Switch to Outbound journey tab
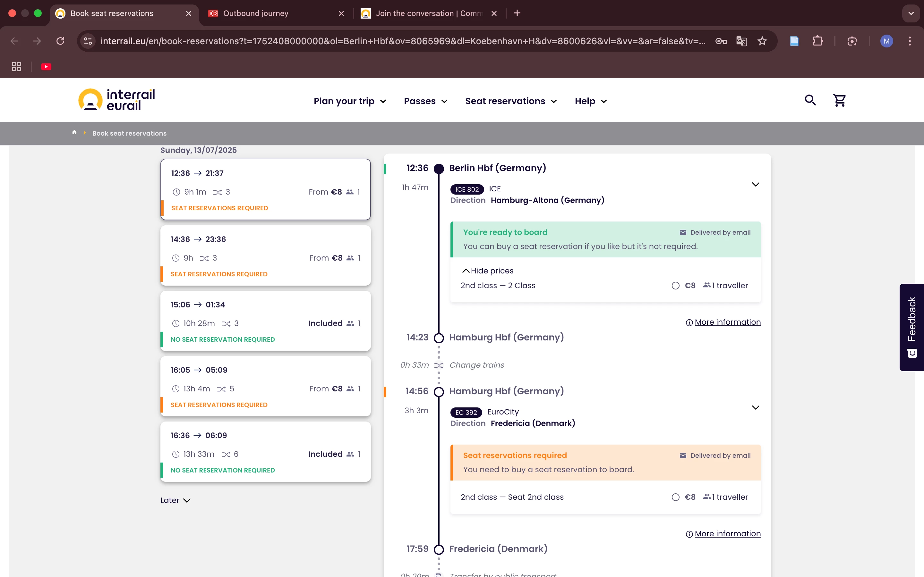Image resolution: width=924 pixels, height=577 pixels. tap(256, 13)
